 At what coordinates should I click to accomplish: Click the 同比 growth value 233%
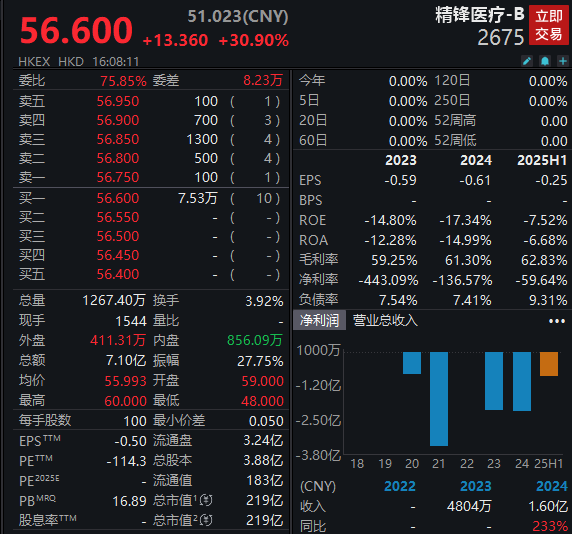(550, 526)
